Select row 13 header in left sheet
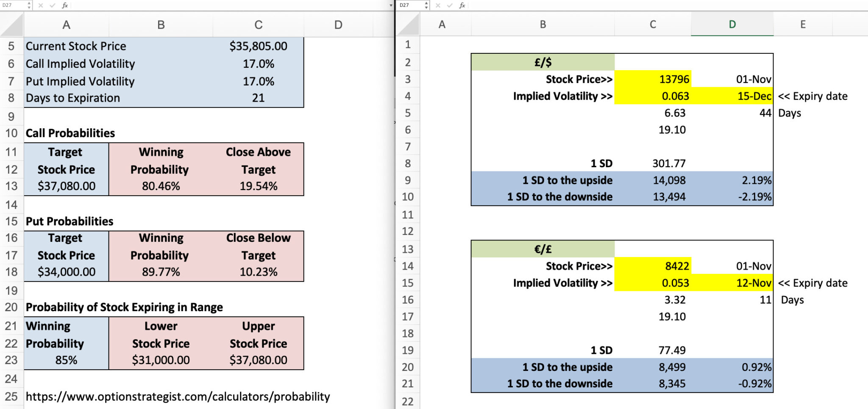 tap(11, 186)
